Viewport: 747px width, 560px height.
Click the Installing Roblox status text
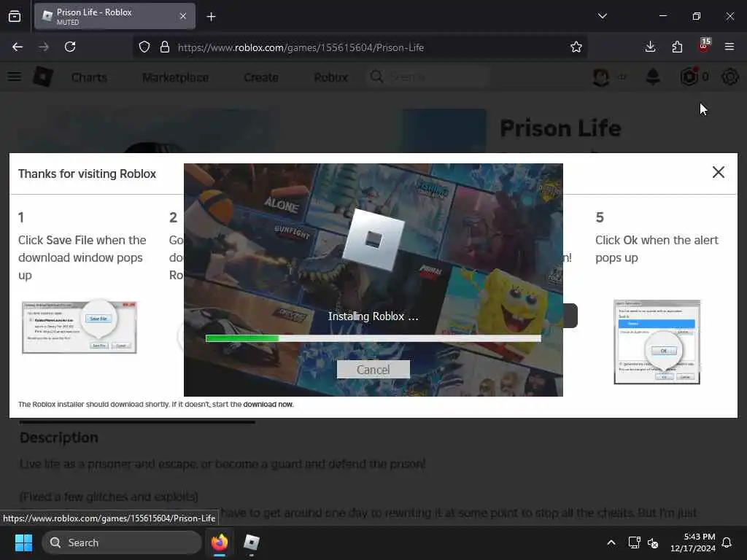point(373,316)
